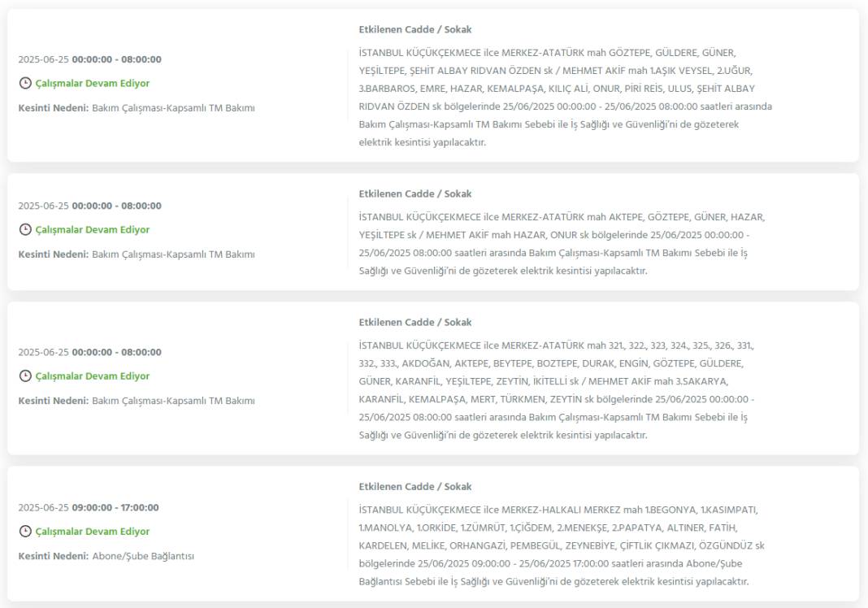The height and width of the screenshot is (608, 868).
Task: Click the street description mentioning AKTEPE, GÖZTEPE, GÜNER, HAZAR
Action: (562, 244)
